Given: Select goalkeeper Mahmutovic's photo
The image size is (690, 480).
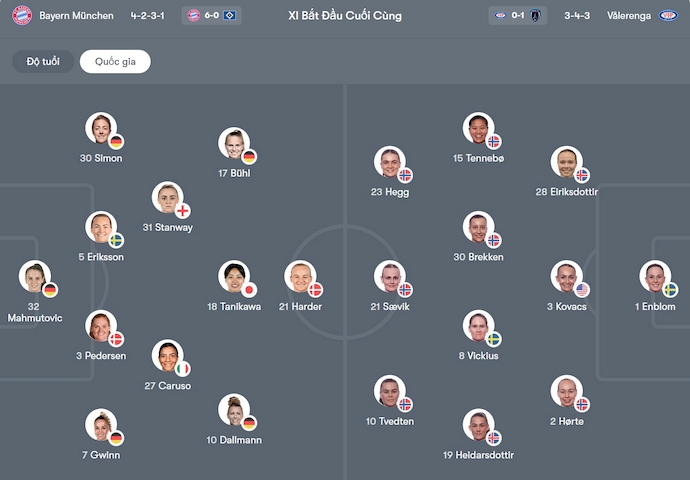Looking at the screenshot, I should (34, 276).
